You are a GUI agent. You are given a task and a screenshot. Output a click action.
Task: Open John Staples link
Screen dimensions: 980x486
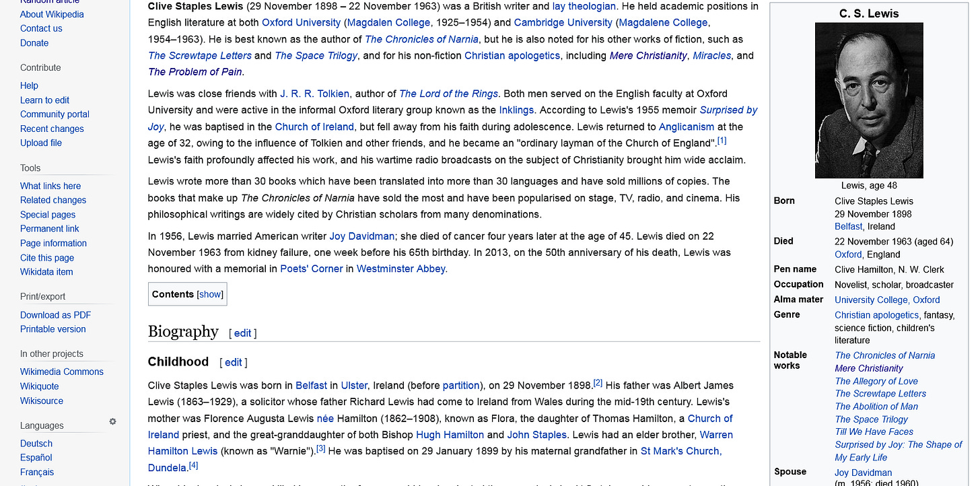point(536,435)
